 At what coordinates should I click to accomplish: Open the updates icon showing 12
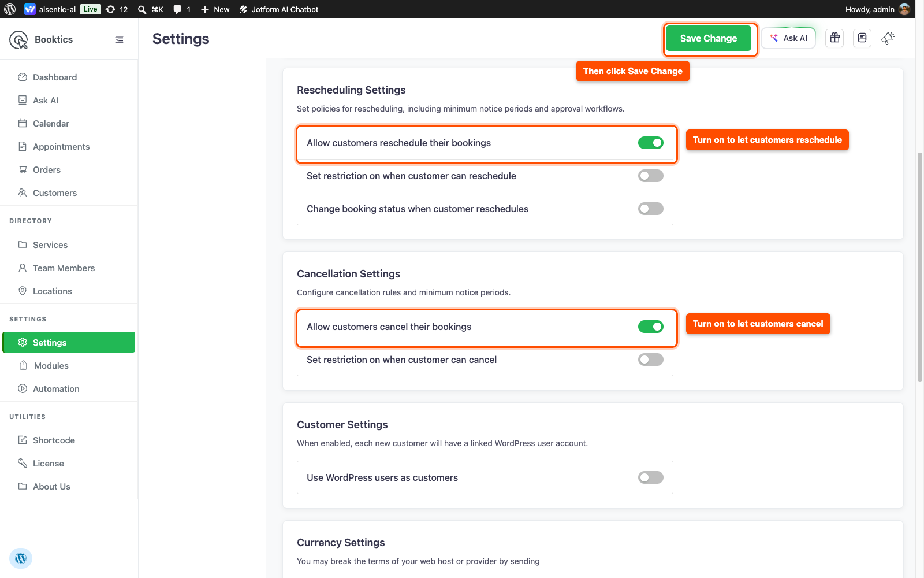pyautogui.click(x=110, y=9)
